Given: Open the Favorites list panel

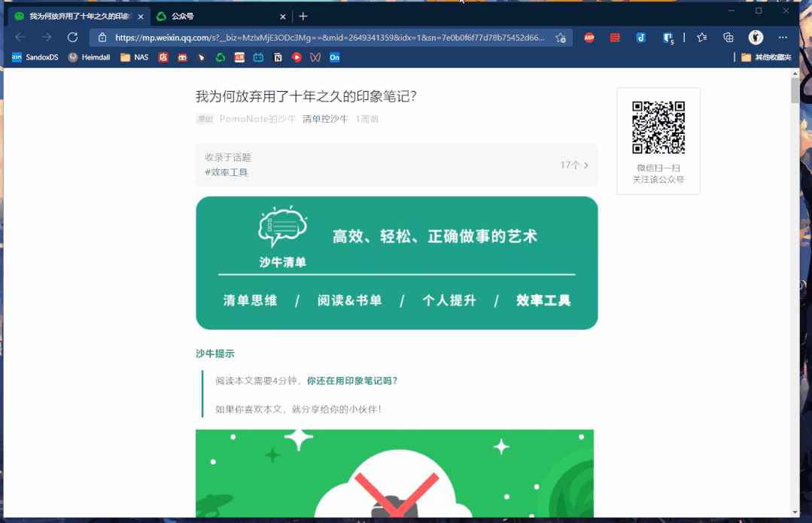Looking at the screenshot, I should pos(701,38).
